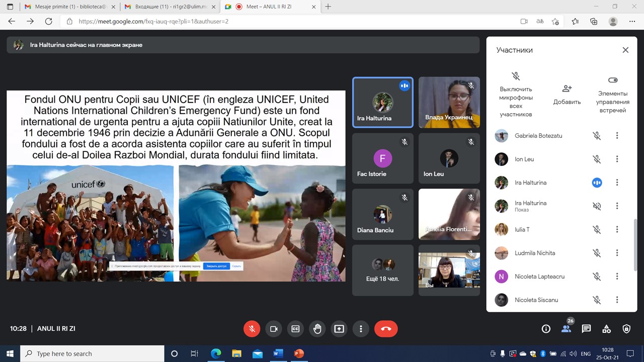Open PowerPoint from the taskbar
This screenshot has height=362, width=644.
tap(299, 354)
